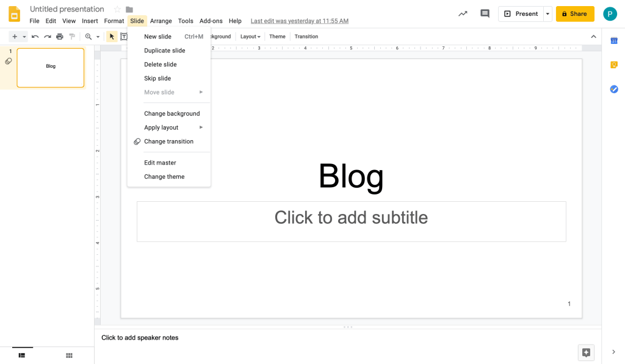
Task: Click the yellow Share button
Action: pos(574,14)
